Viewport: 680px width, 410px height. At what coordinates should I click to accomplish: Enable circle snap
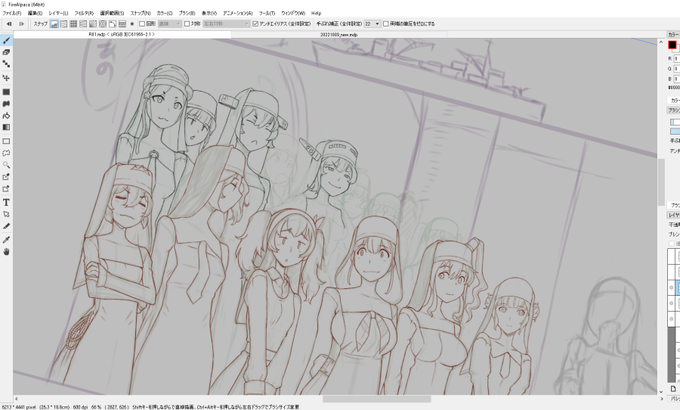(x=103, y=24)
